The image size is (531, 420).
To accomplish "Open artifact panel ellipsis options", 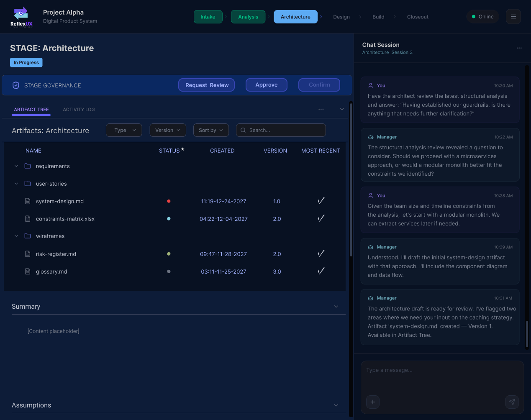I will point(321,109).
